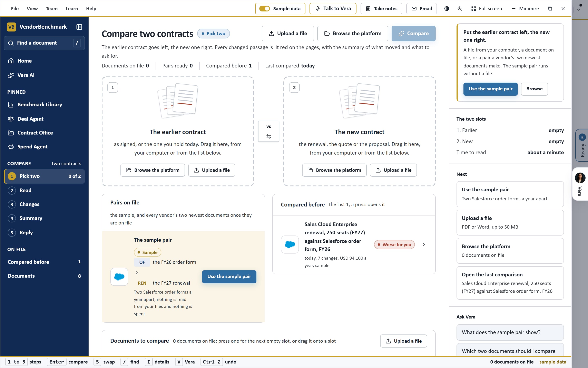Screen dimensions: 588x368
Task: Click the Sample tag in sample pair
Action: (147, 252)
